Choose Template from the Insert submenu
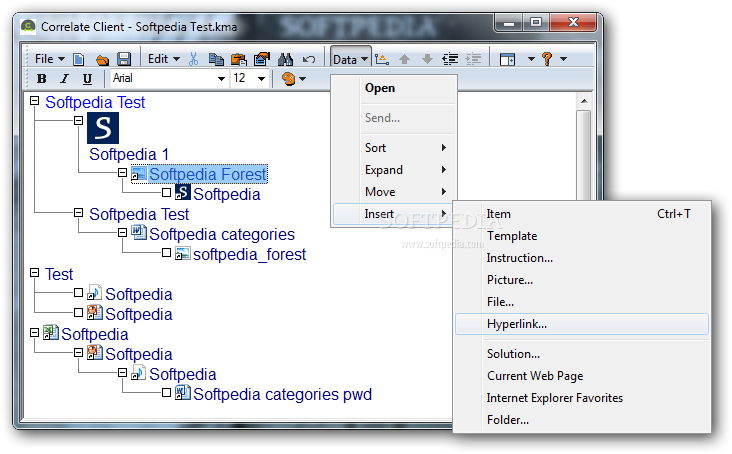Viewport: 732px width, 454px height. [582, 236]
